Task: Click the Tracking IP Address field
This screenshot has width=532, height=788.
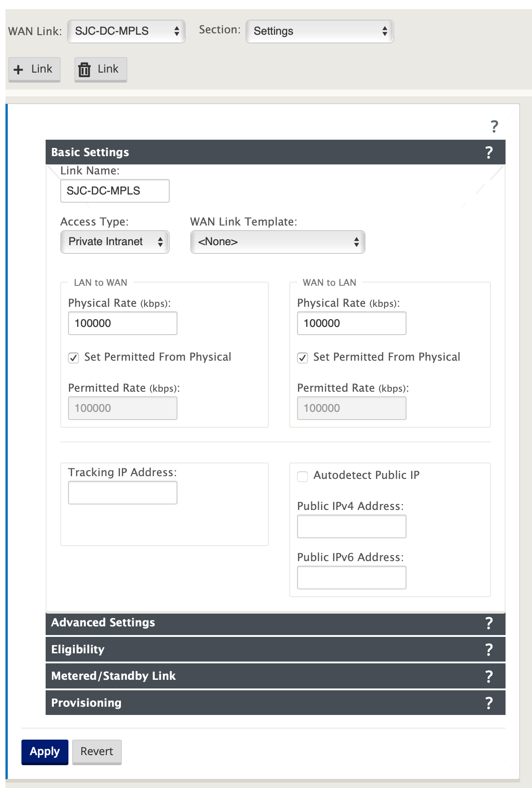Action: 123,493
